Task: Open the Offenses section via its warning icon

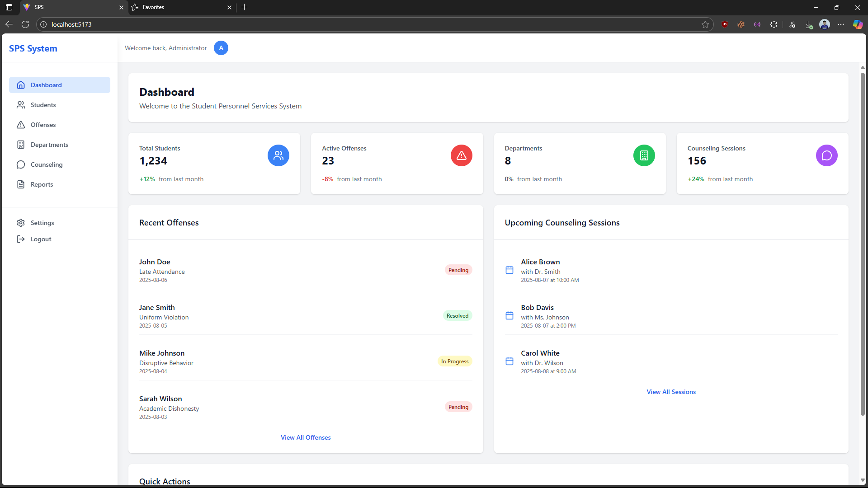Action: click(21, 125)
